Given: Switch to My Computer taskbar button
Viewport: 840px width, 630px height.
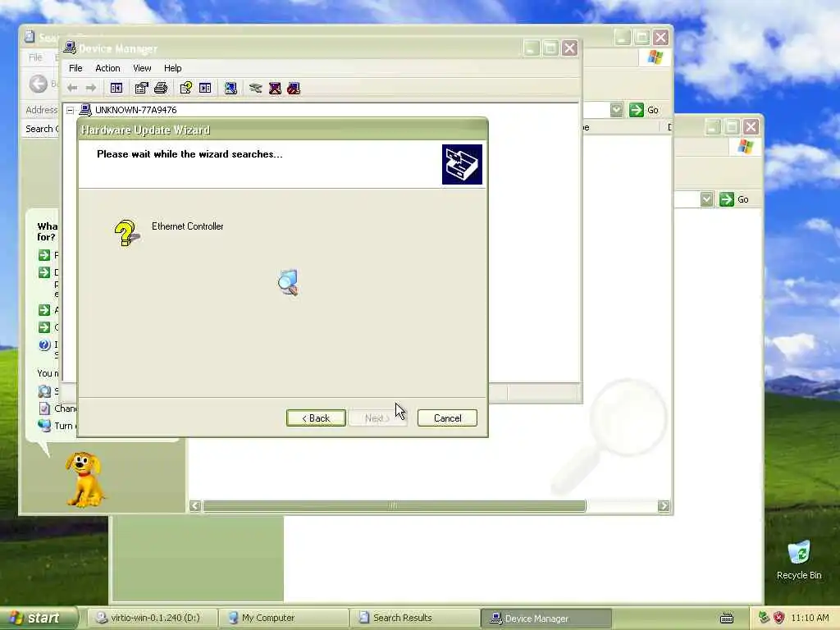Looking at the screenshot, I should pos(284,619).
